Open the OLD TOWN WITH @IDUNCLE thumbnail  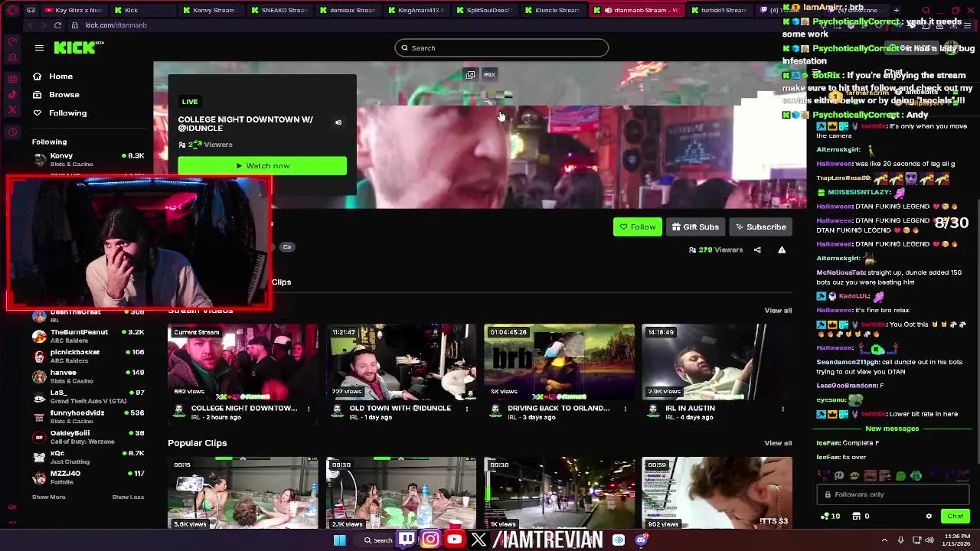click(x=400, y=361)
